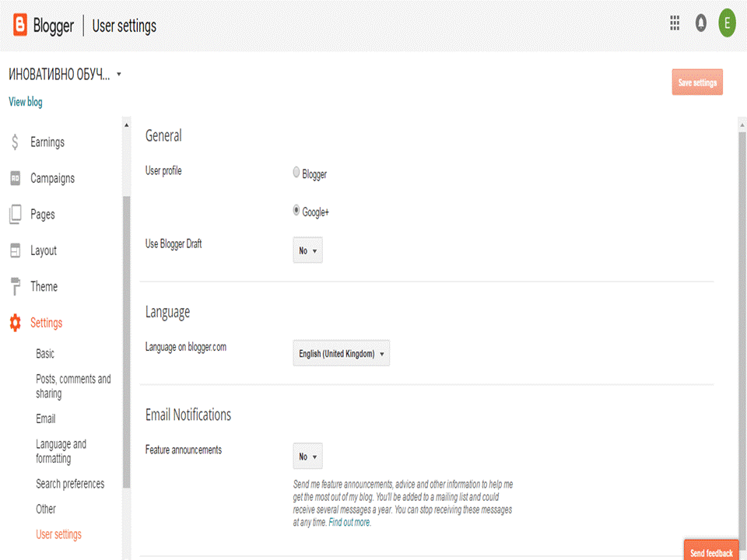Image resolution: width=747 pixels, height=560 pixels.
Task: Expand the blog selector arrow beside blog title
Action: tap(119, 75)
